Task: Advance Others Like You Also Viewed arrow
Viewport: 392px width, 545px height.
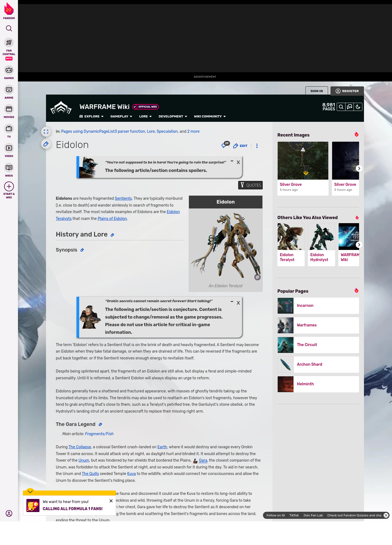Action: point(359,245)
